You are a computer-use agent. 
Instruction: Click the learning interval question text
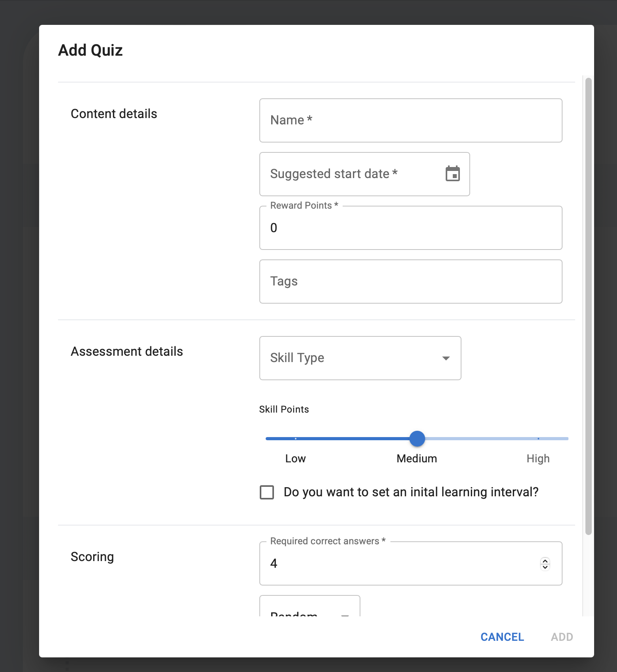pos(411,492)
